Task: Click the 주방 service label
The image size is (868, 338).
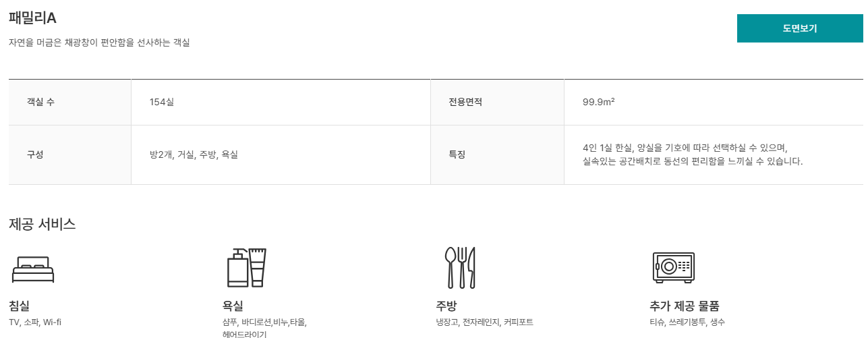Action: pos(446,306)
